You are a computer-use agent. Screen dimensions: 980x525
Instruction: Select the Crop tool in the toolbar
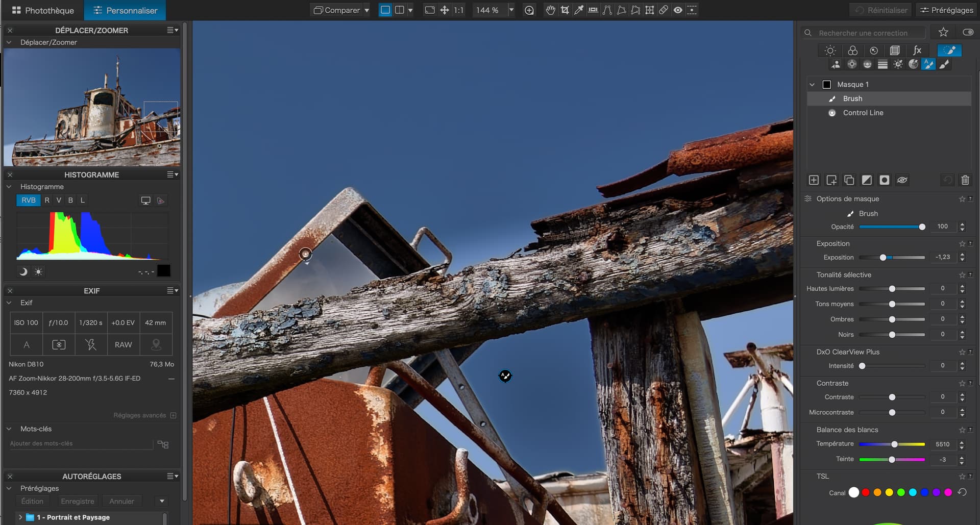tap(565, 10)
